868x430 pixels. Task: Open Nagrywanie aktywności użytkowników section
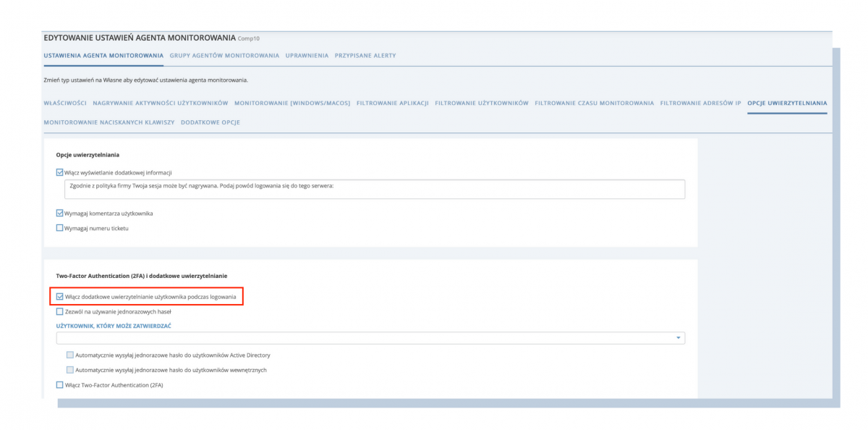(161, 104)
